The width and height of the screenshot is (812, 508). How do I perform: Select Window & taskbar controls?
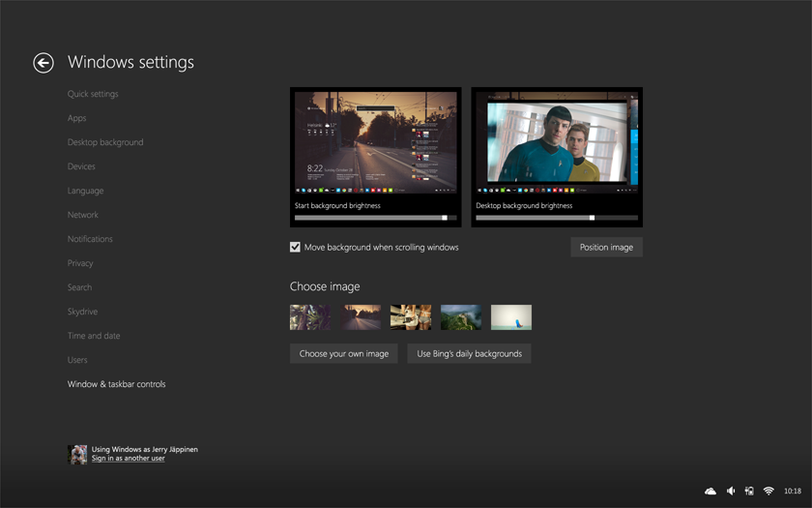tap(117, 384)
